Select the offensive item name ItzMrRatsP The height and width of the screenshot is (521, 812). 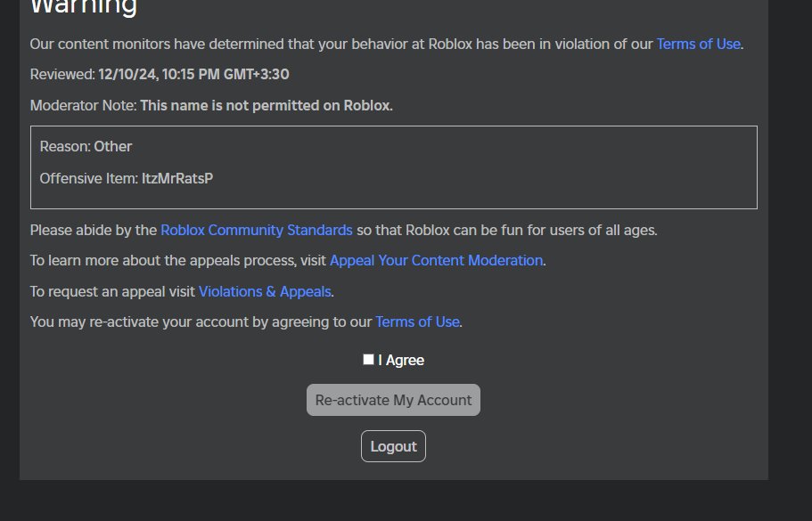(x=177, y=178)
